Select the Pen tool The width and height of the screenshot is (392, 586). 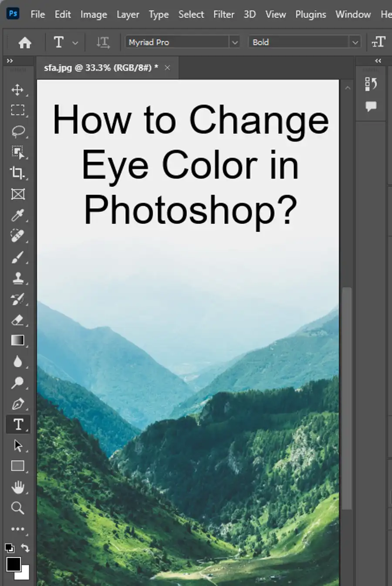point(17,403)
